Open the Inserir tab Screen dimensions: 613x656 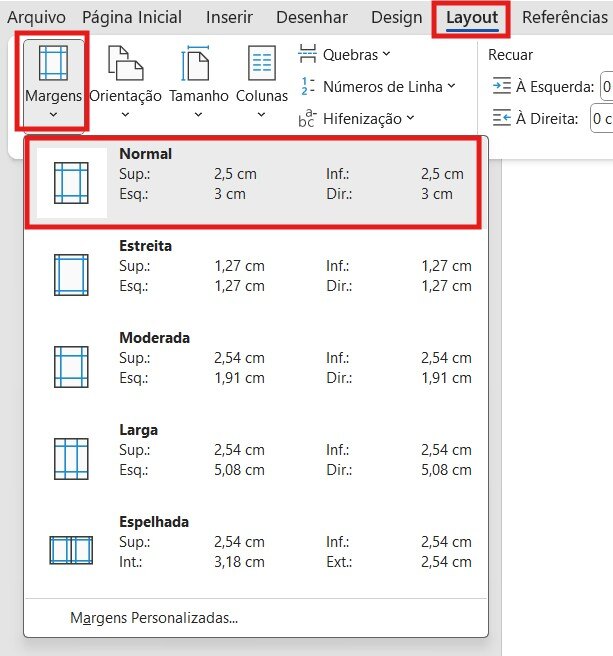229,18
